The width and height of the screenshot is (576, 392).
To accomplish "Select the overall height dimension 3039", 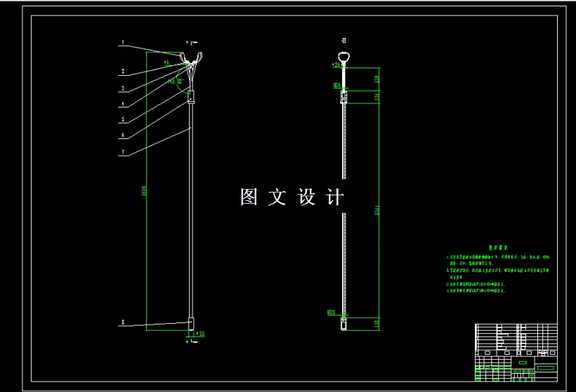I will click(144, 191).
